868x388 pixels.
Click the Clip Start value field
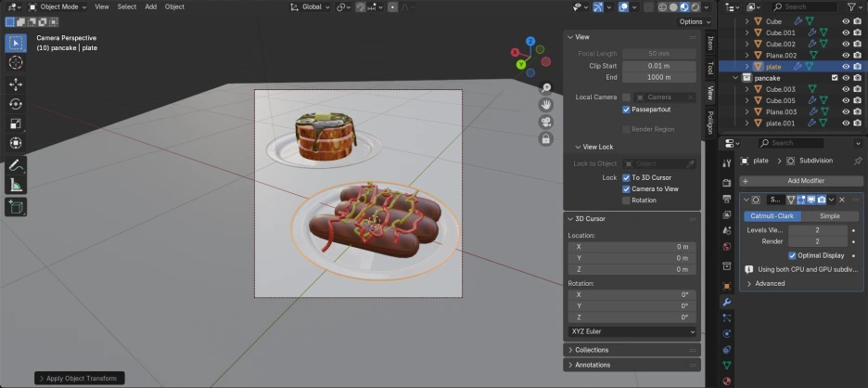click(658, 66)
